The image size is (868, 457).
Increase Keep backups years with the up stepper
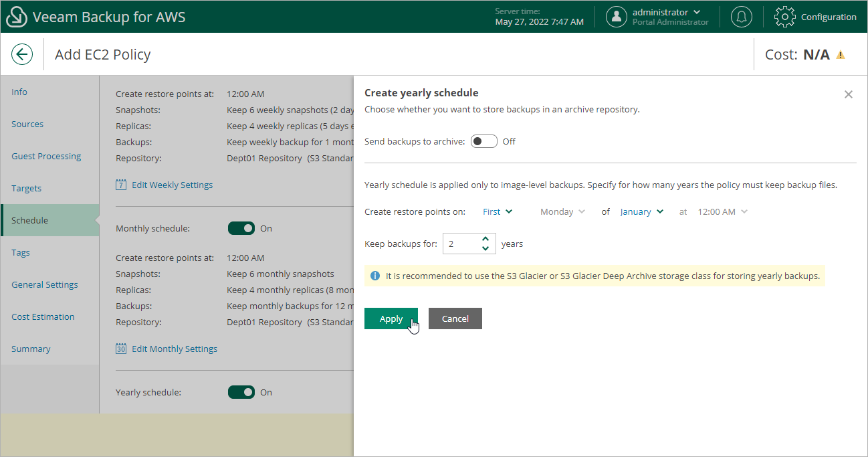pos(485,240)
